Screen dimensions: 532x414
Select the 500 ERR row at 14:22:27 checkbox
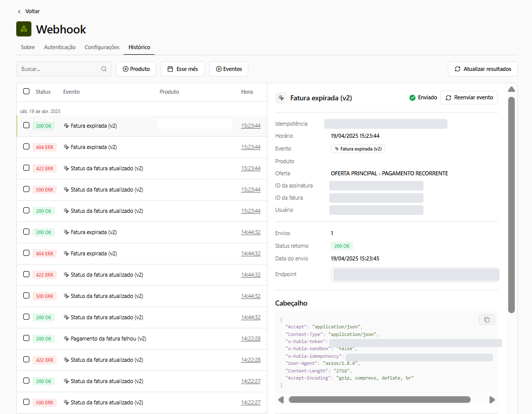26,402
